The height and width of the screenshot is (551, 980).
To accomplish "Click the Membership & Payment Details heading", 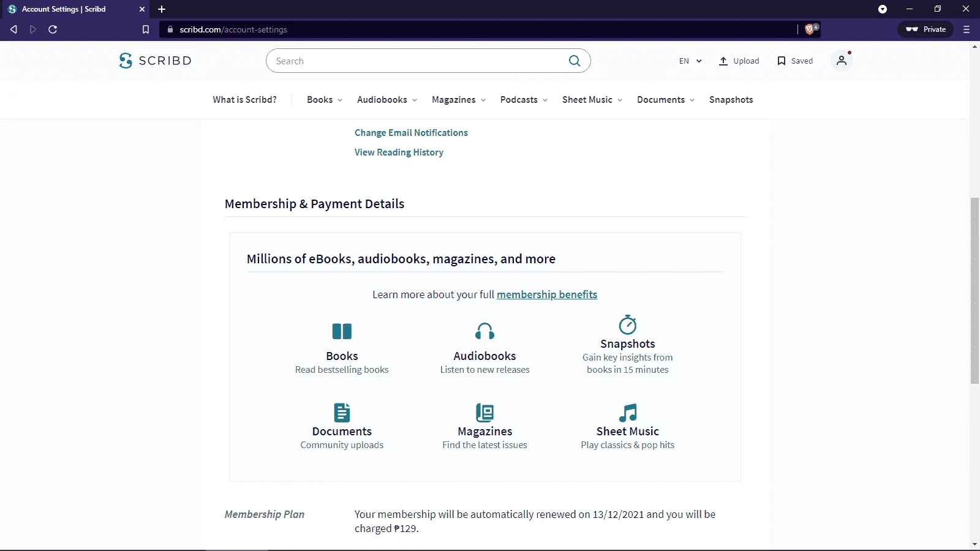I will [x=314, y=204].
